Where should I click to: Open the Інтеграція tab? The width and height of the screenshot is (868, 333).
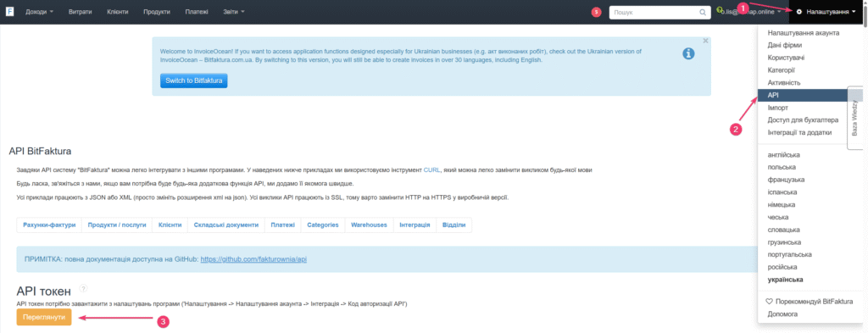415,225
